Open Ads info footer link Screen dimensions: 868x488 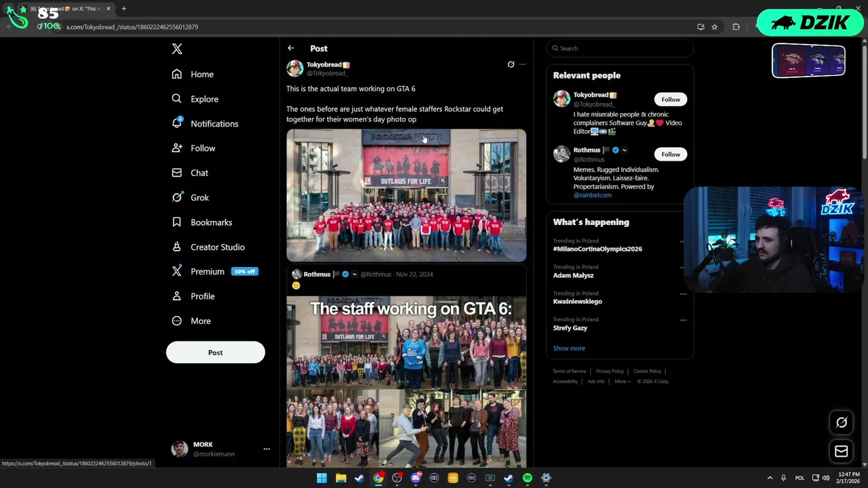pos(596,382)
